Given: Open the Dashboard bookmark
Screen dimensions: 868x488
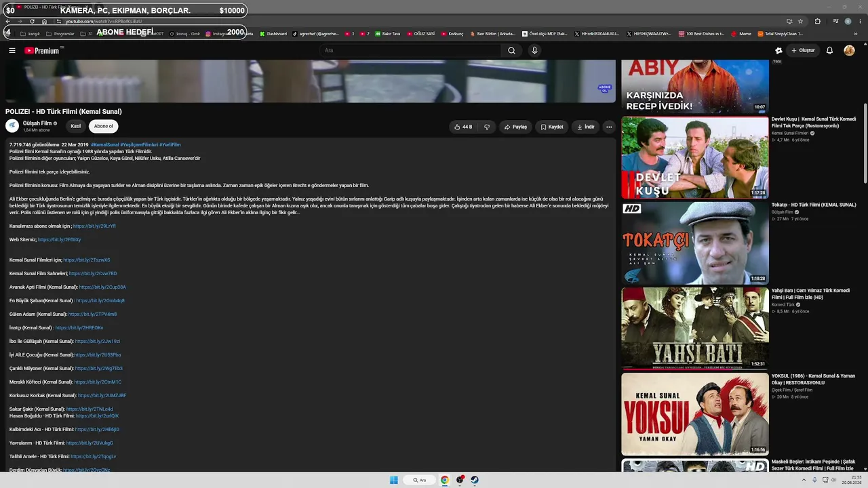Looking at the screenshot, I should pos(273,34).
